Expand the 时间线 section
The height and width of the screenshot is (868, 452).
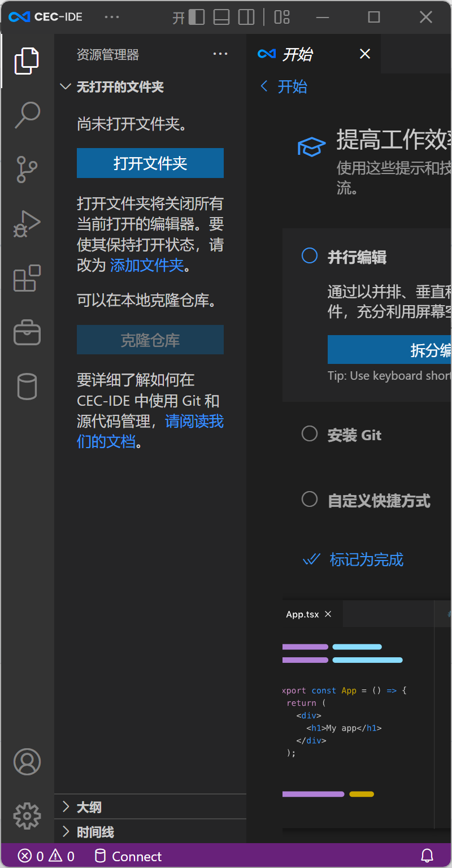tap(150, 832)
